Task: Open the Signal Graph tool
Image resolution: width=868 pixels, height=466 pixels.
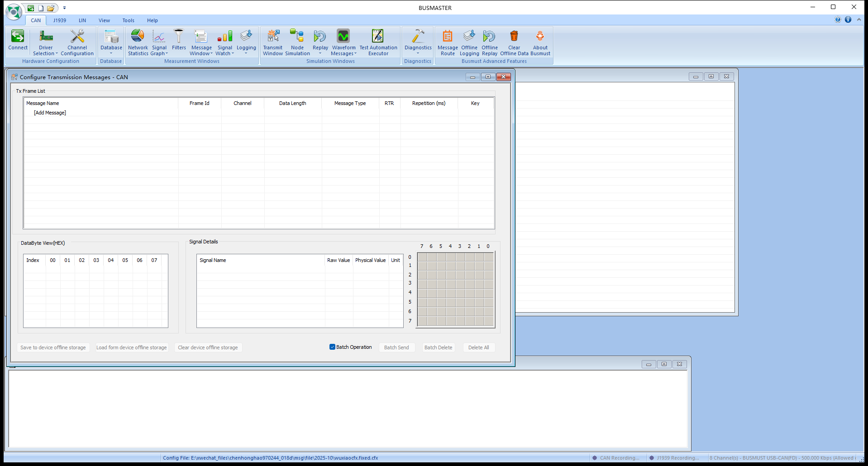Action: pos(159,42)
